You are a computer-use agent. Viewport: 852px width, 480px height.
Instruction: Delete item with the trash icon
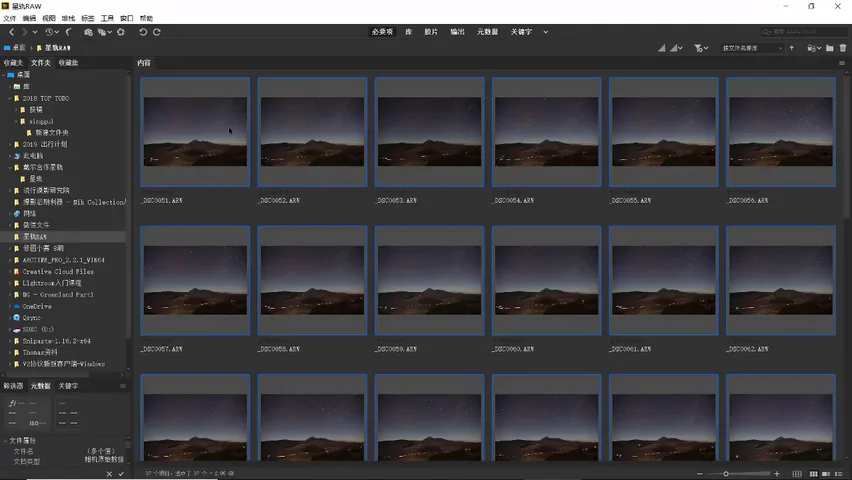point(843,48)
